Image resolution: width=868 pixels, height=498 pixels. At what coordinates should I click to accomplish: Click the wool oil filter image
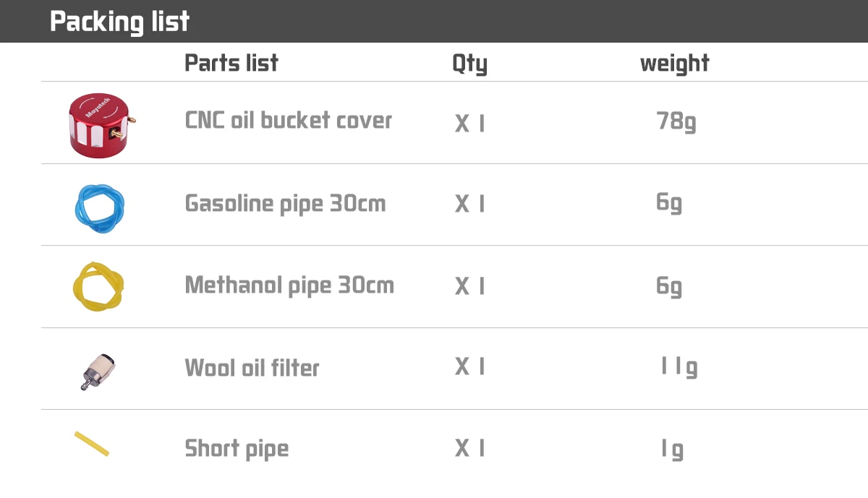pos(99,369)
